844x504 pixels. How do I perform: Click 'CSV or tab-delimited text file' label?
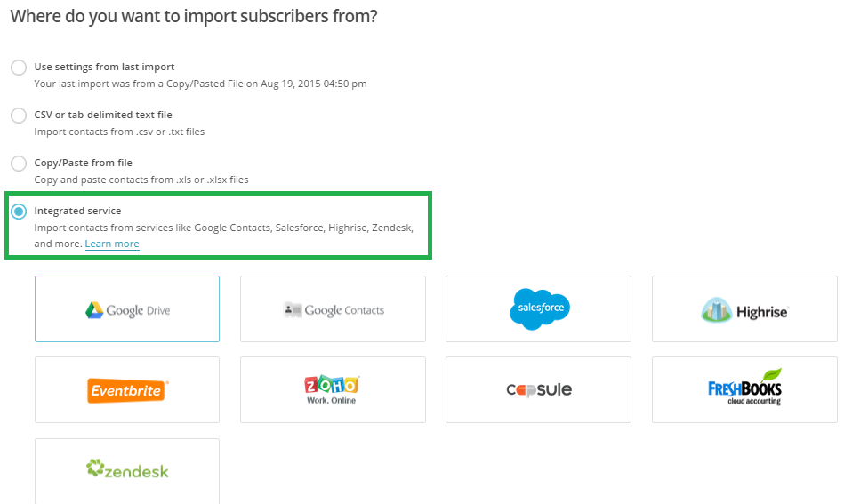(x=103, y=115)
